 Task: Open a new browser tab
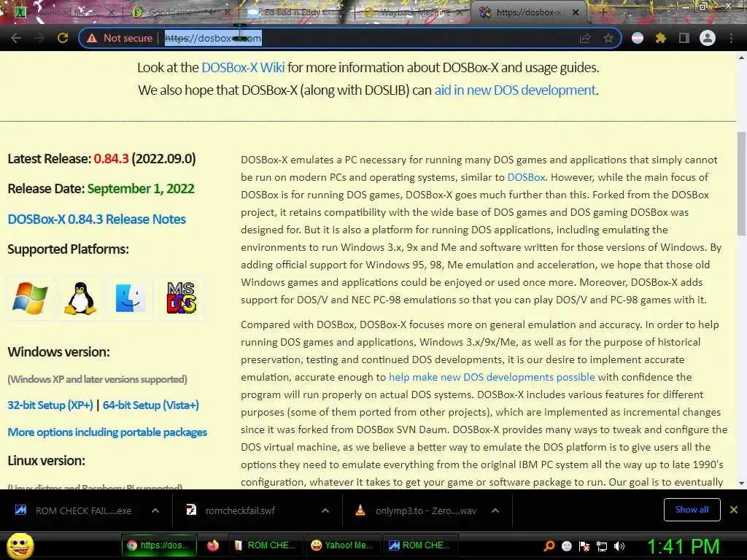[603, 12]
